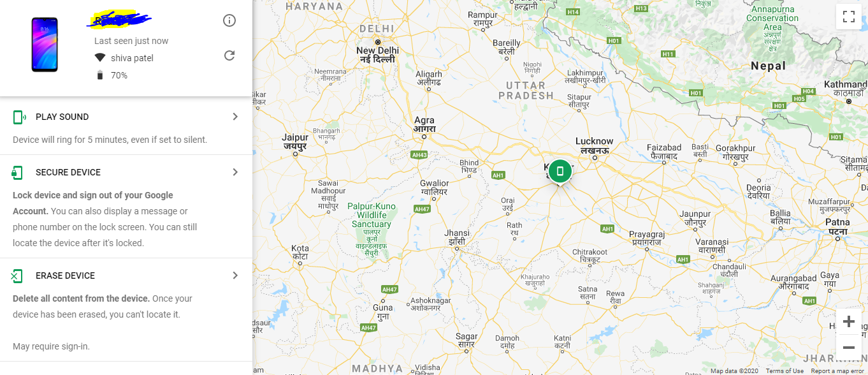Expand the Secure Device chevron
Screen dimensions: 868x375
(235, 172)
